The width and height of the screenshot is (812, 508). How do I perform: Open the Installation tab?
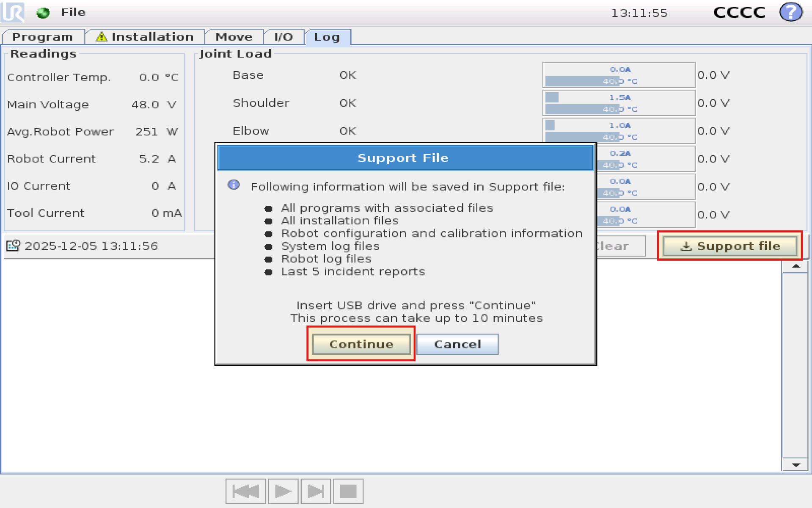pos(145,37)
